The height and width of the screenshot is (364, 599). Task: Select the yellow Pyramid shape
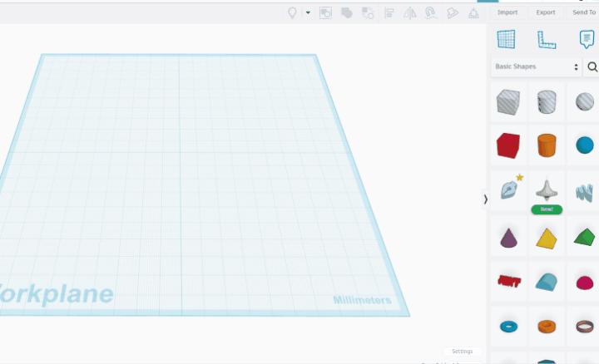pyautogui.click(x=547, y=239)
